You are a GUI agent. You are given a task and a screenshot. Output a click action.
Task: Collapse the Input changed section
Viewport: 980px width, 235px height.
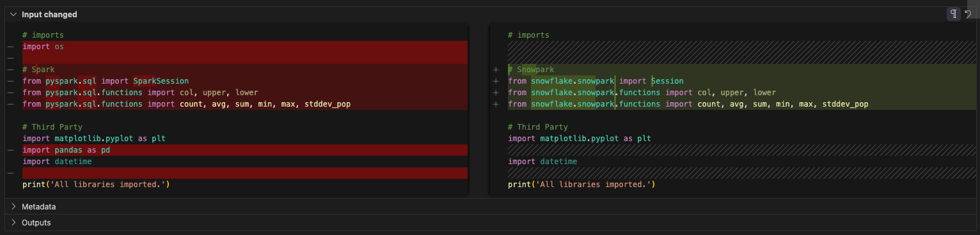pyautogui.click(x=13, y=14)
